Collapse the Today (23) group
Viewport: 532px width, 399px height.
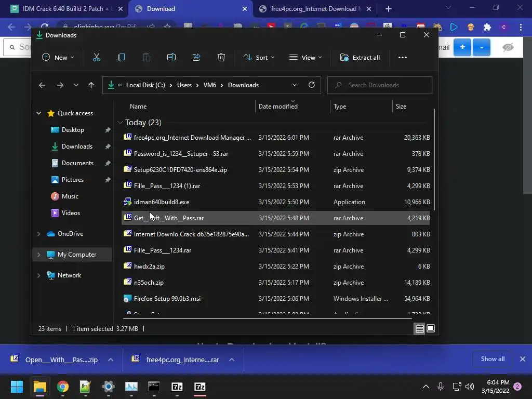pyautogui.click(x=120, y=123)
